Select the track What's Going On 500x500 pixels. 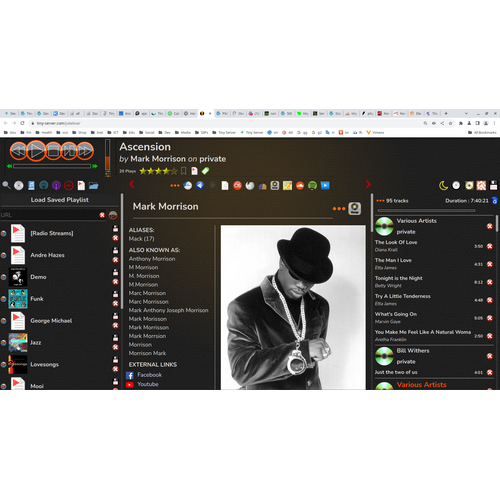pos(396,314)
